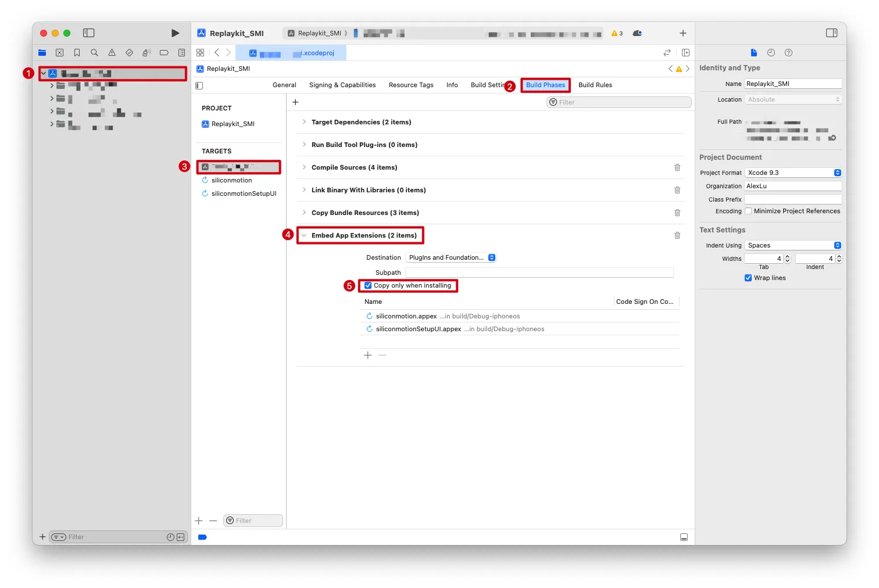The image size is (879, 588).
Task: Disable the Wrap lines checkbox
Action: click(748, 278)
